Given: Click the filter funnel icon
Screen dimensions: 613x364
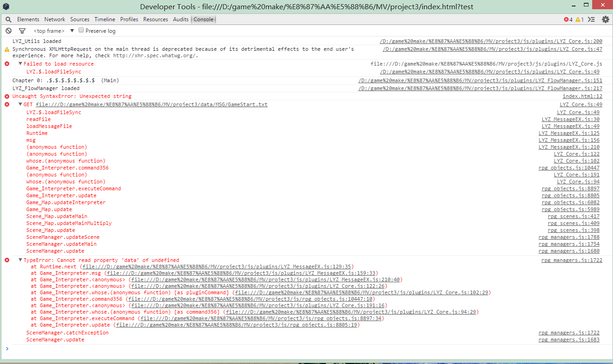Looking at the screenshot, I should [x=22, y=31].
